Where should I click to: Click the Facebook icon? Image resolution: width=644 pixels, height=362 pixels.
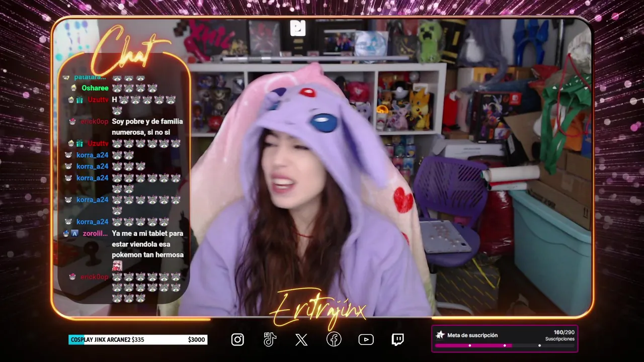click(x=334, y=340)
